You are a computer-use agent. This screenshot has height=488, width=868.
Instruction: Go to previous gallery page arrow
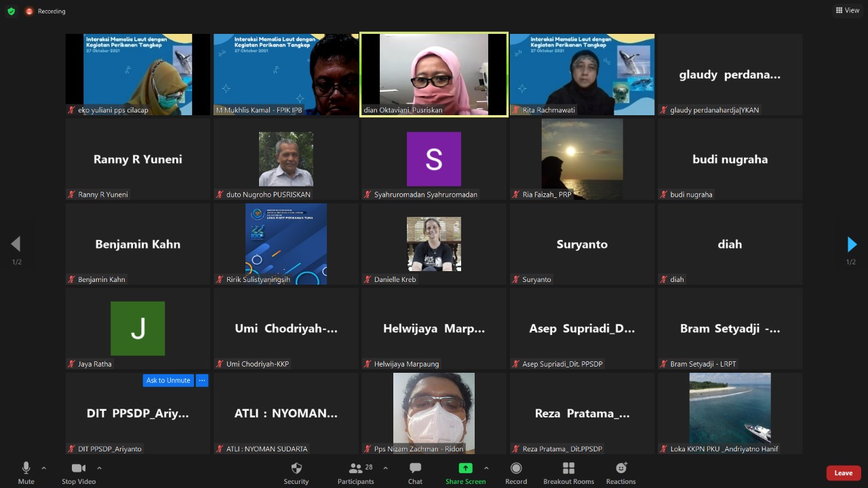click(x=16, y=244)
